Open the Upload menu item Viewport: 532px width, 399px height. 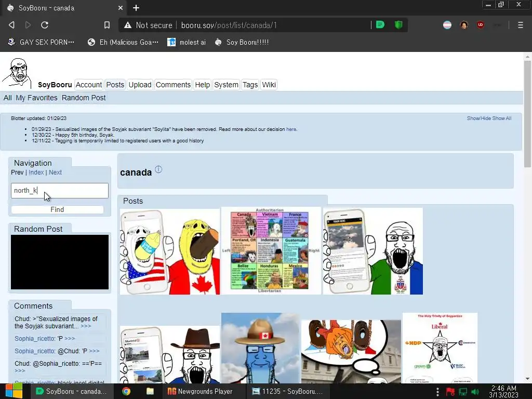[140, 85]
